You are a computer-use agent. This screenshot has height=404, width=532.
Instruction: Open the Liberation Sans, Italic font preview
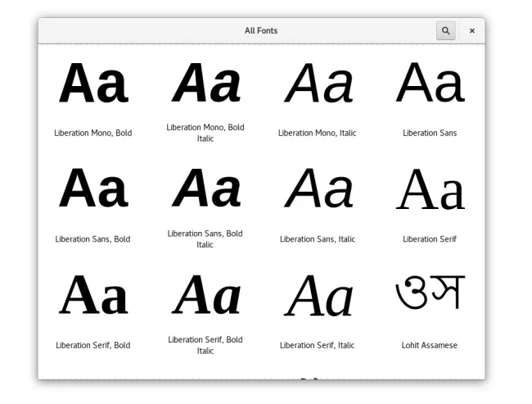click(318, 188)
